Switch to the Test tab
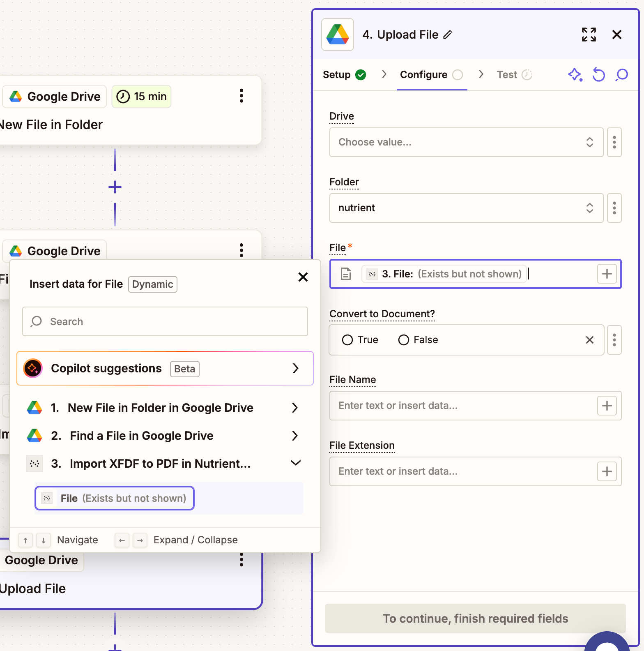 click(515, 75)
